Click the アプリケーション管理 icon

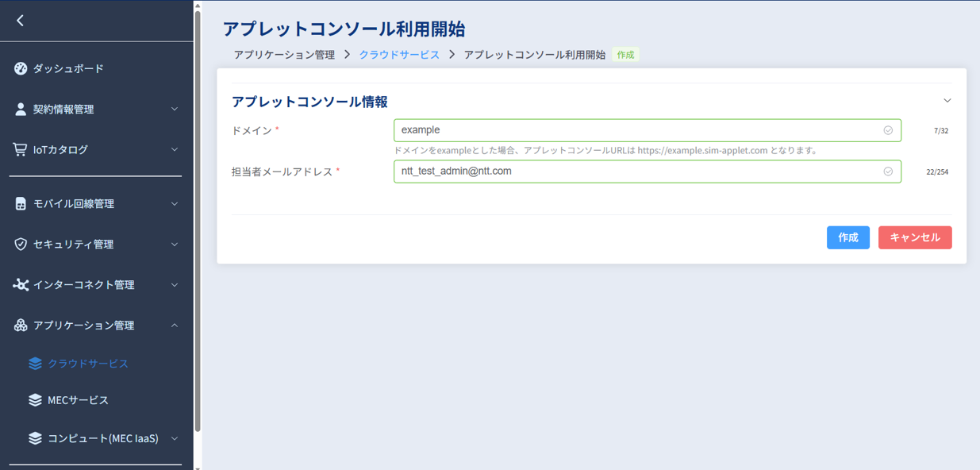point(21,326)
